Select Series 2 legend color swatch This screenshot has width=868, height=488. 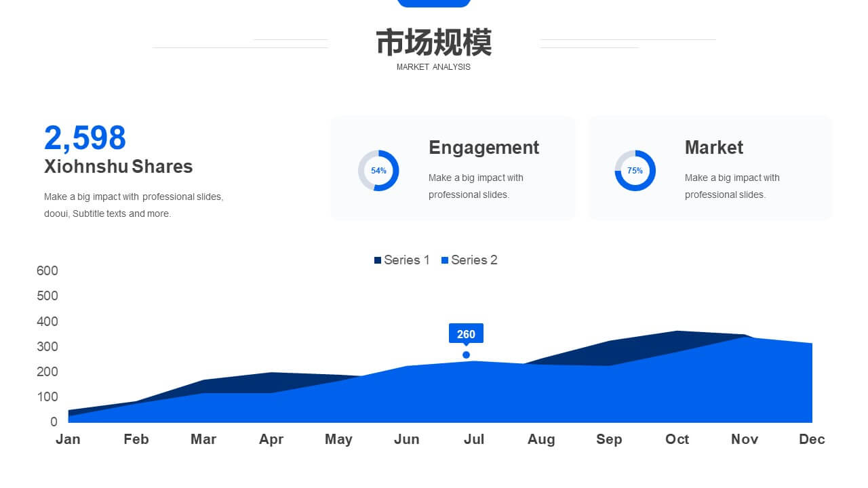[x=445, y=260]
